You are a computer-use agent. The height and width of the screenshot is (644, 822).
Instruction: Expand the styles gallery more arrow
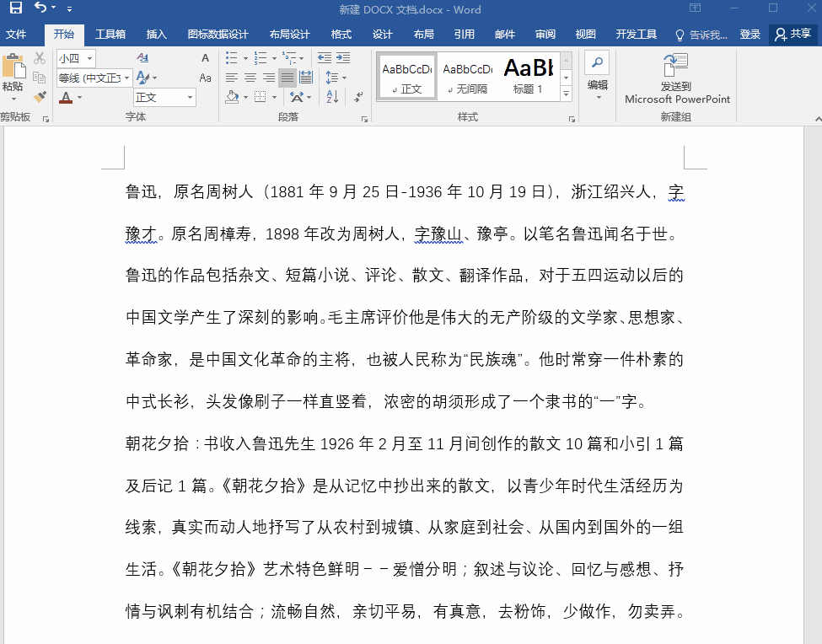(567, 95)
